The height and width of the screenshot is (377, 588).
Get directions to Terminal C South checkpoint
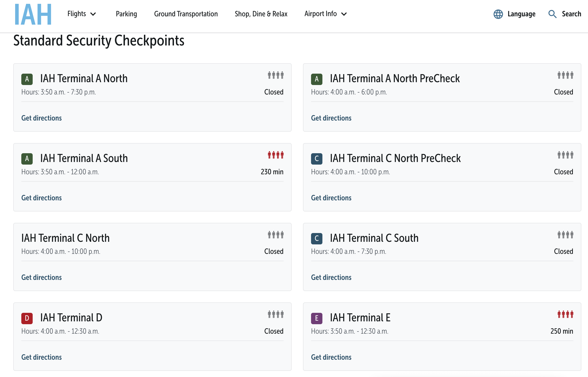331,277
